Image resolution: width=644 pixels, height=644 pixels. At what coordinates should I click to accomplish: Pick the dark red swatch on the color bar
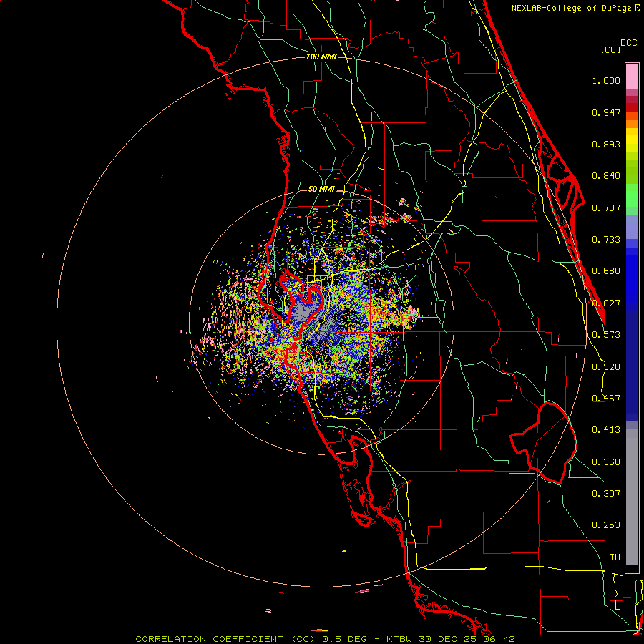632,107
